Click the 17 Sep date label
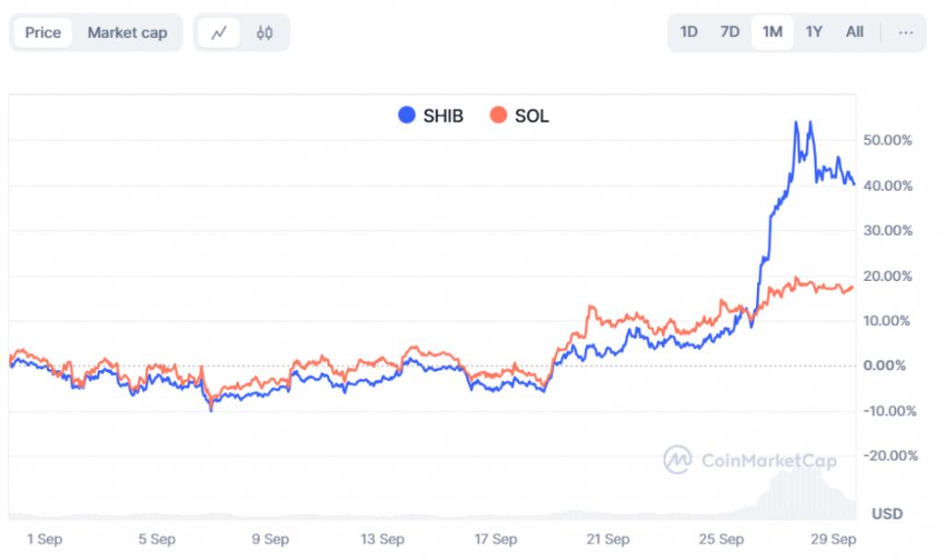Viewport: 944px width, 560px height. 495,539
